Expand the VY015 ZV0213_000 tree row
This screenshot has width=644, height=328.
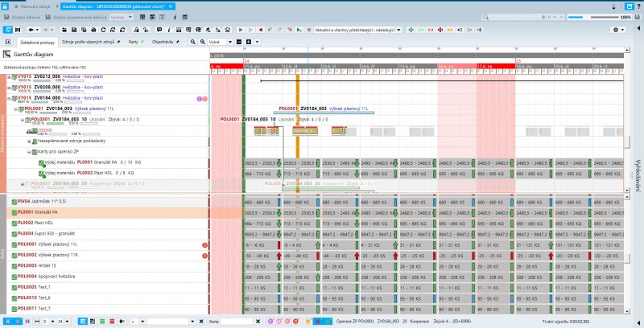(x=10, y=77)
